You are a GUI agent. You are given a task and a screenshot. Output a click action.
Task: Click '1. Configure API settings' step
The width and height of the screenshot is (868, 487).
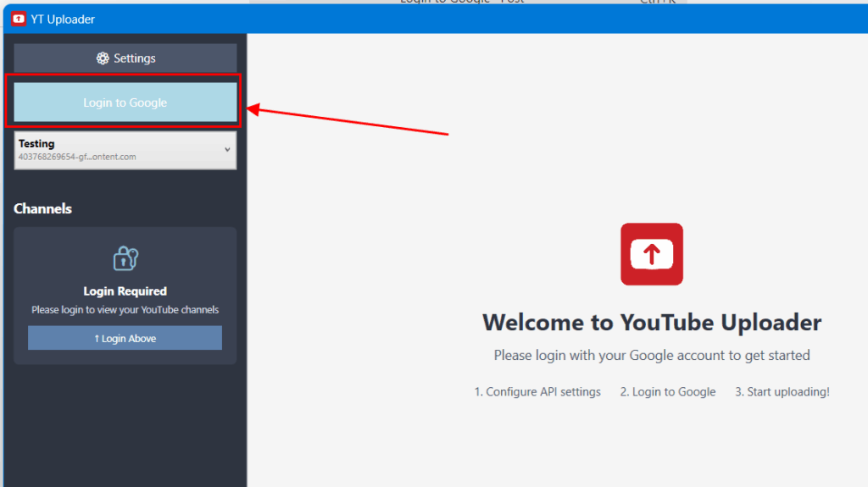pos(537,392)
